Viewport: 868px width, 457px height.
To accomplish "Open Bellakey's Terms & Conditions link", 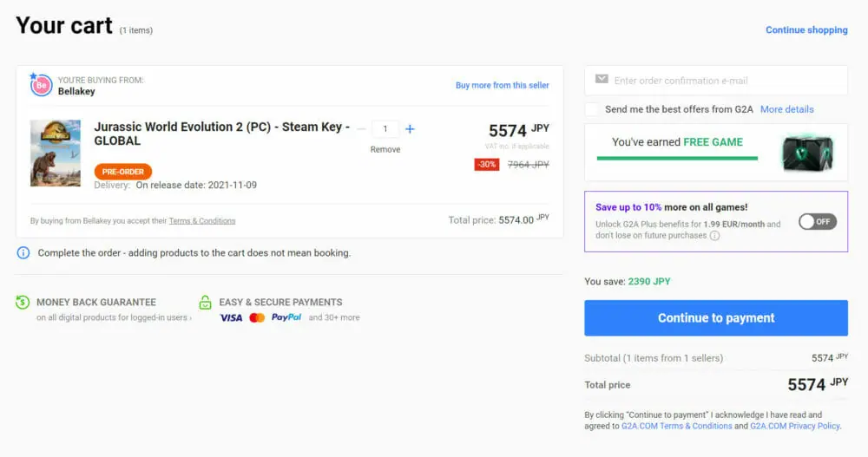I will point(202,221).
